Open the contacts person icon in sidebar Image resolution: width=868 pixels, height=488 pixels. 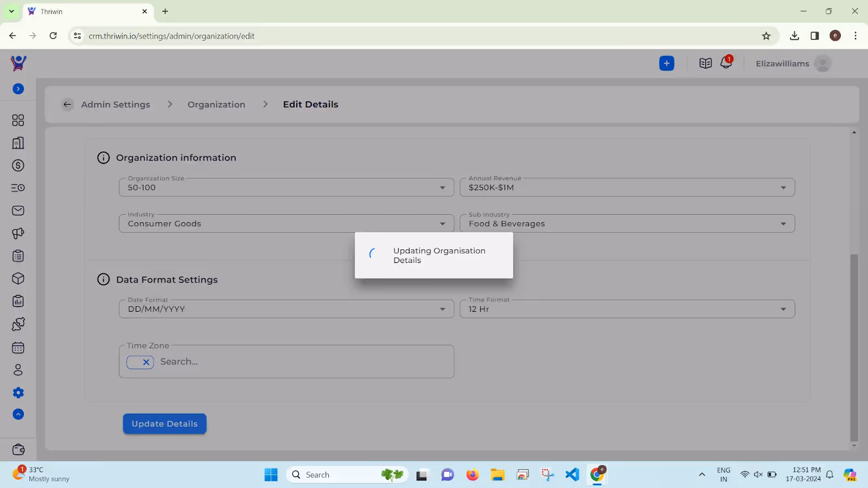click(x=18, y=370)
